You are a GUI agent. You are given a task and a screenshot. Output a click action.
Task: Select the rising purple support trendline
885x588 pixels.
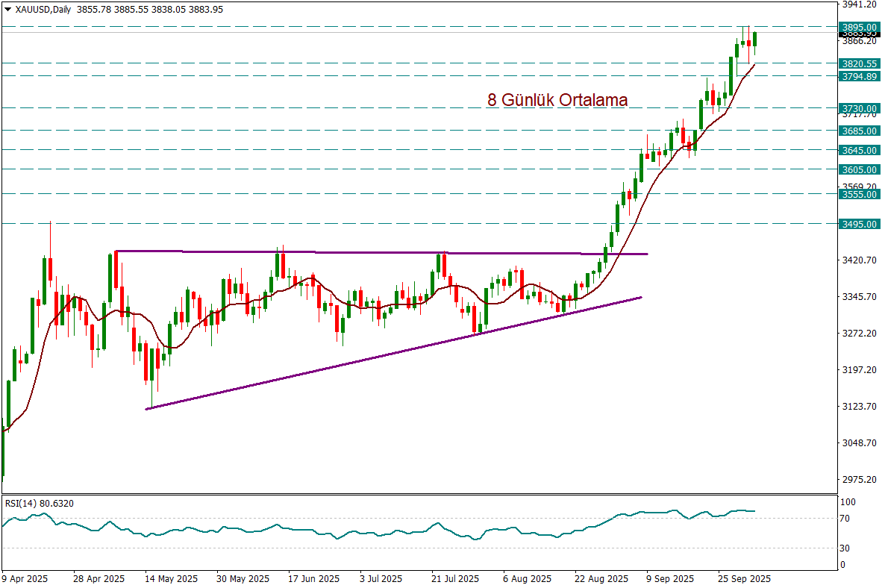(x=394, y=351)
